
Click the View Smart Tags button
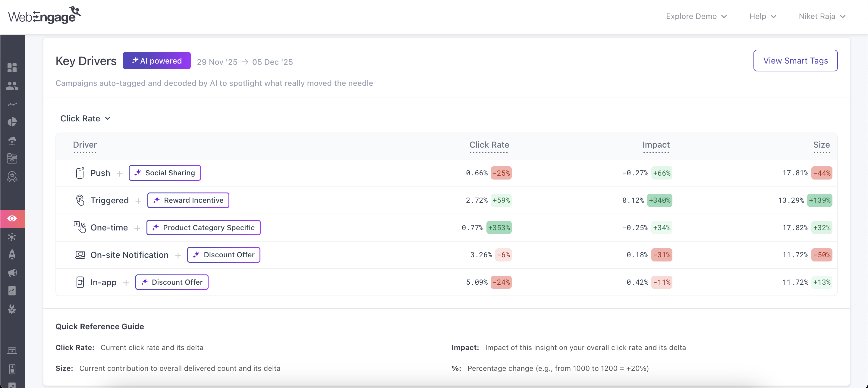(795, 61)
